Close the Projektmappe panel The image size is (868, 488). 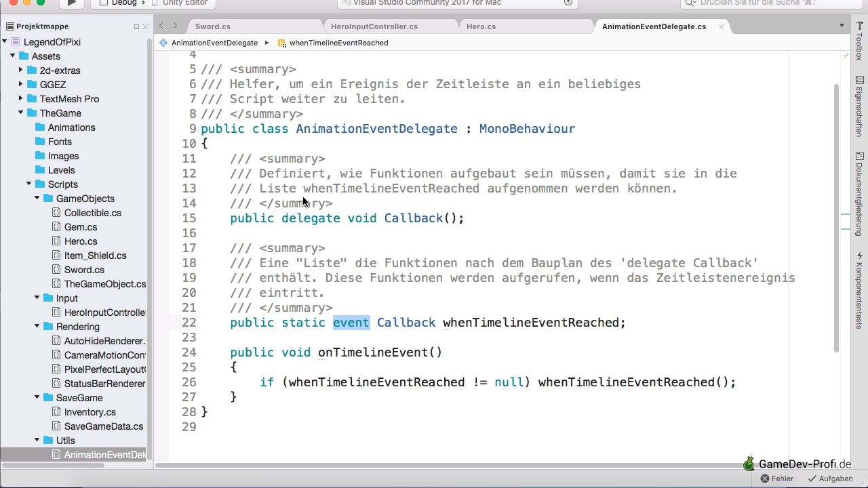145,27
